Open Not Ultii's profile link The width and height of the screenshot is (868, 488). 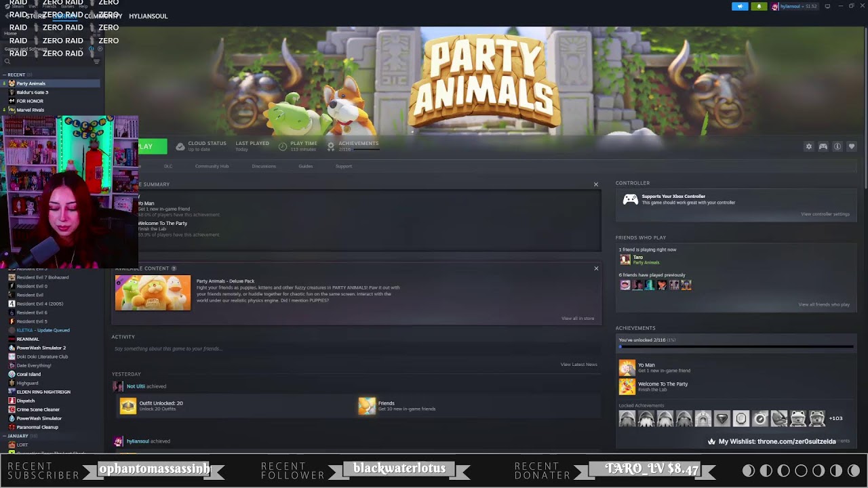(x=136, y=386)
